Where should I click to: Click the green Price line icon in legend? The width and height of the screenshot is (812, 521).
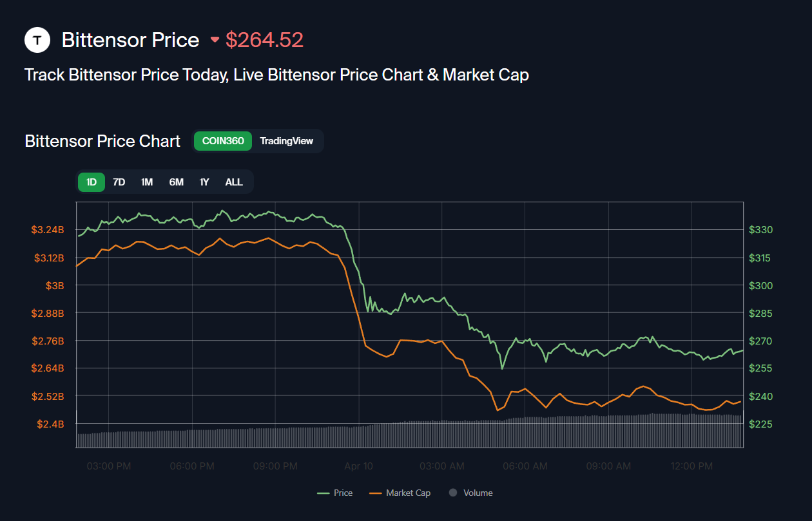coord(324,493)
